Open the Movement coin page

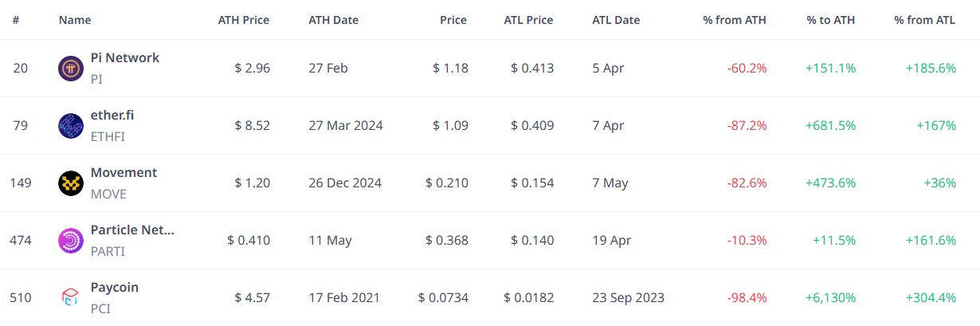pos(123,173)
